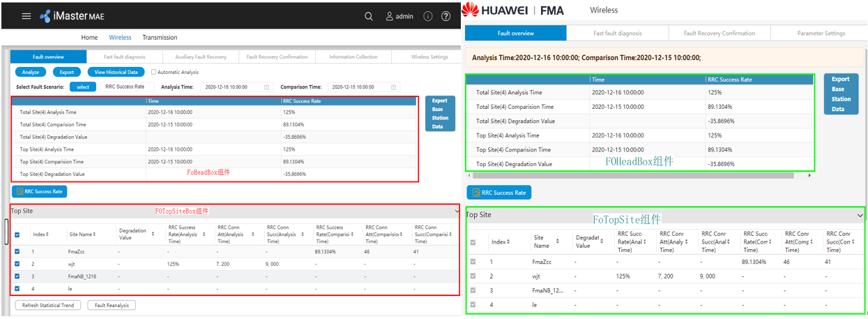Select the Wireless menu in iMaster MAE
This screenshot has width=868, height=319.
tap(120, 38)
